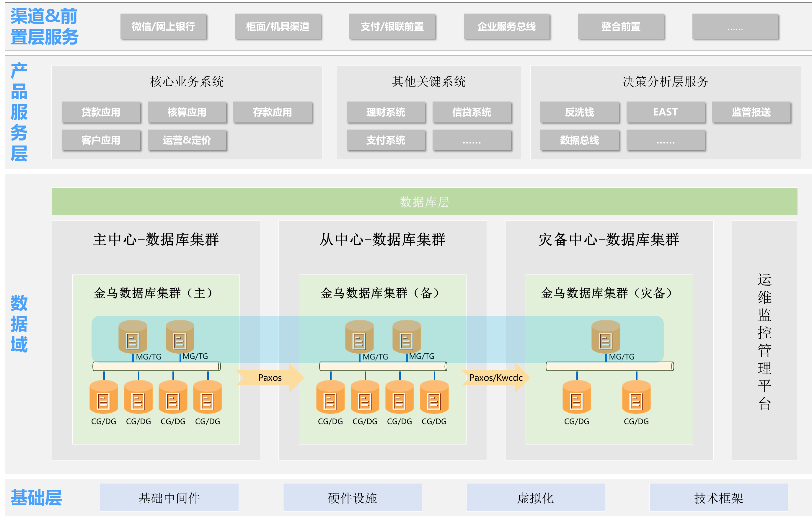Screen dimensions: 812x518
Task: Click the rightmost CG/DG cylinder in disaster-recovery cluster
Action: click(x=636, y=398)
